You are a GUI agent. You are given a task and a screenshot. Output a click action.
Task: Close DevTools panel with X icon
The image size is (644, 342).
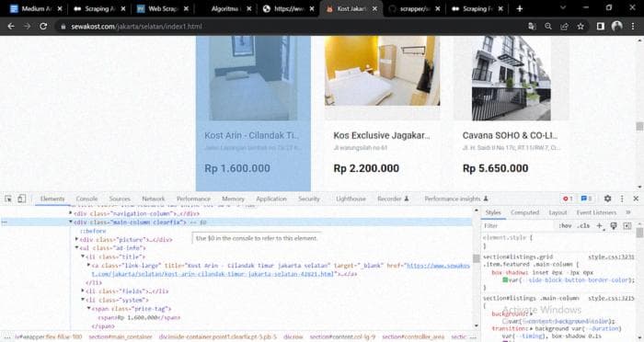636,199
